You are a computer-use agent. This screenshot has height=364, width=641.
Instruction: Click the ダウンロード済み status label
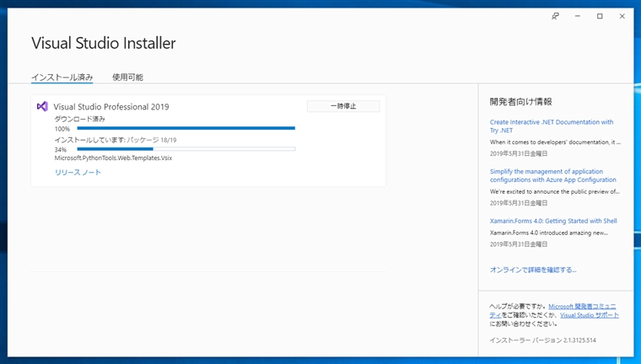tap(80, 119)
